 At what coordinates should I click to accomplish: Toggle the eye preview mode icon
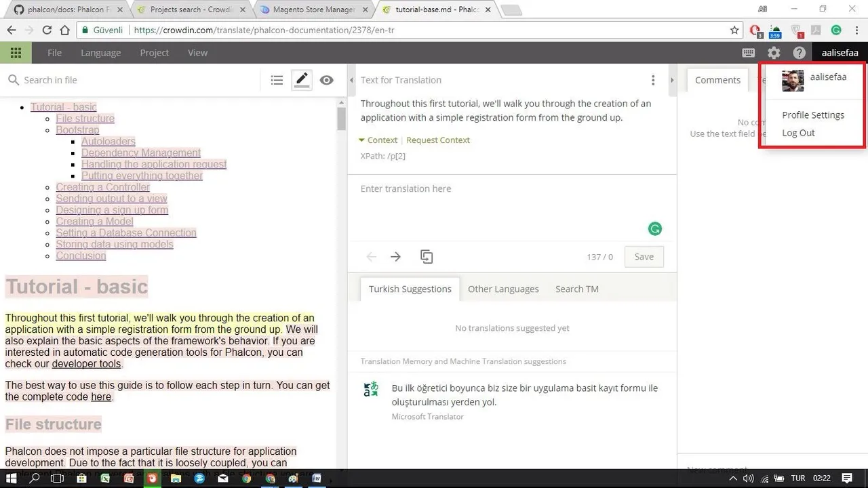327,80
